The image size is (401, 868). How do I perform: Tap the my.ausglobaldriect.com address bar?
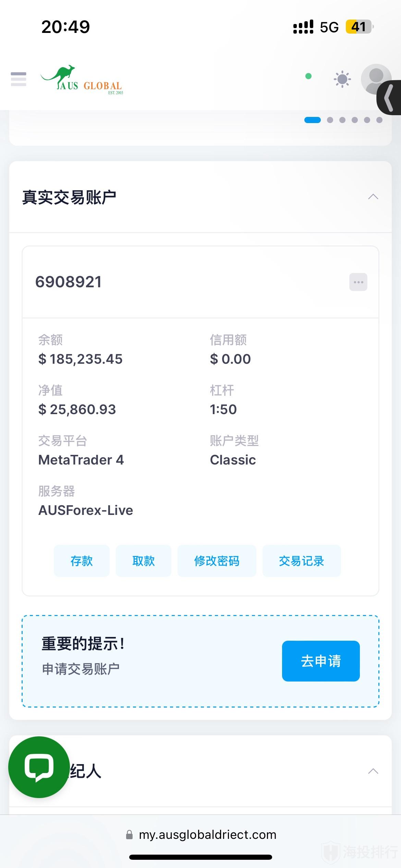[x=207, y=835]
